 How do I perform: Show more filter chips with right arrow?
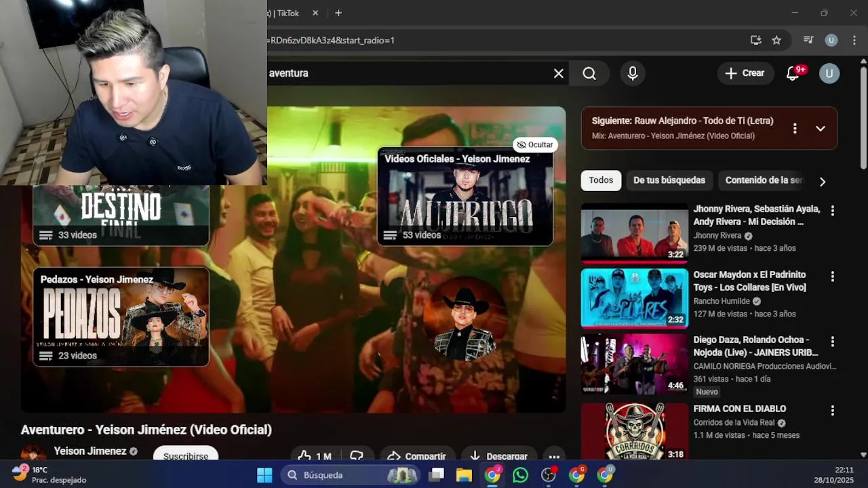pos(823,182)
